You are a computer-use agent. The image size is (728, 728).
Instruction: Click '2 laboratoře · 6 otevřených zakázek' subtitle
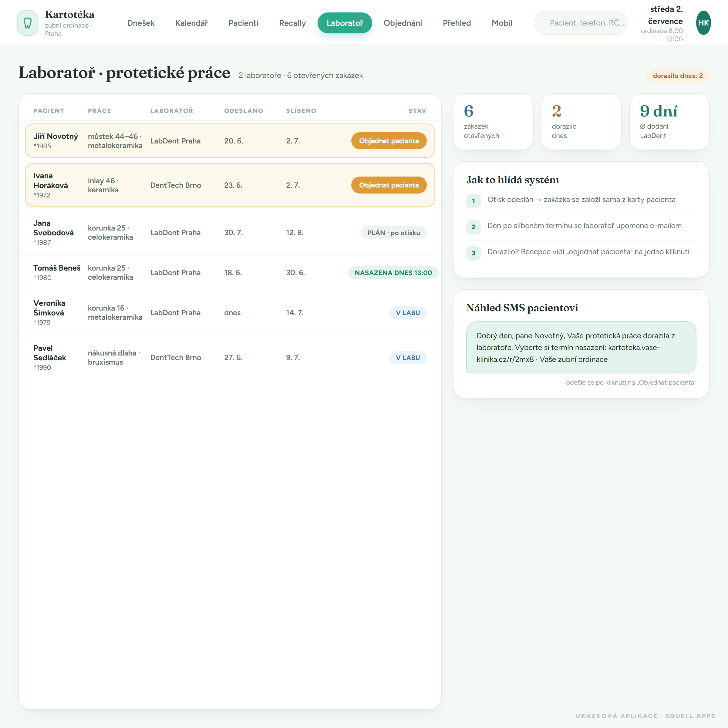[x=300, y=75]
